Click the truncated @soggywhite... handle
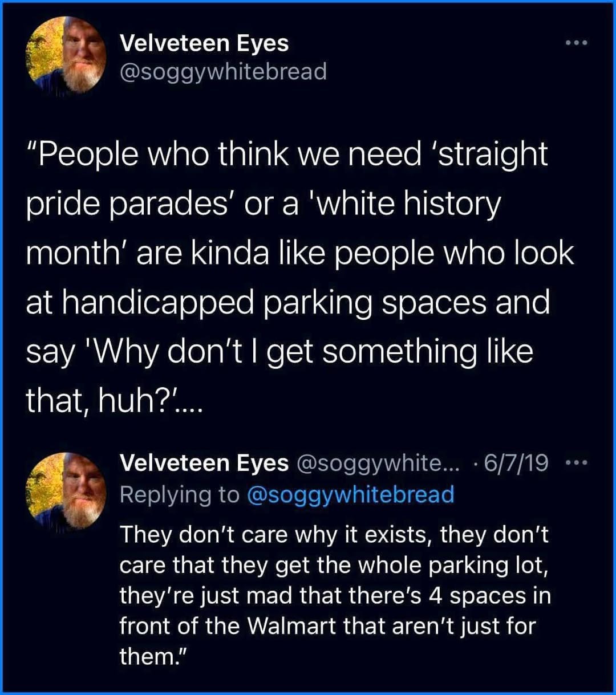The width and height of the screenshot is (616, 695). [x=378, y=463]
